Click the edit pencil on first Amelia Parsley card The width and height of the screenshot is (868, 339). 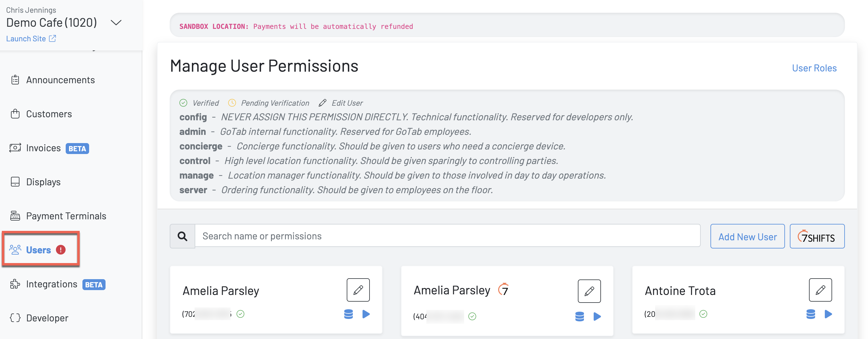click(x=358, y=289)
